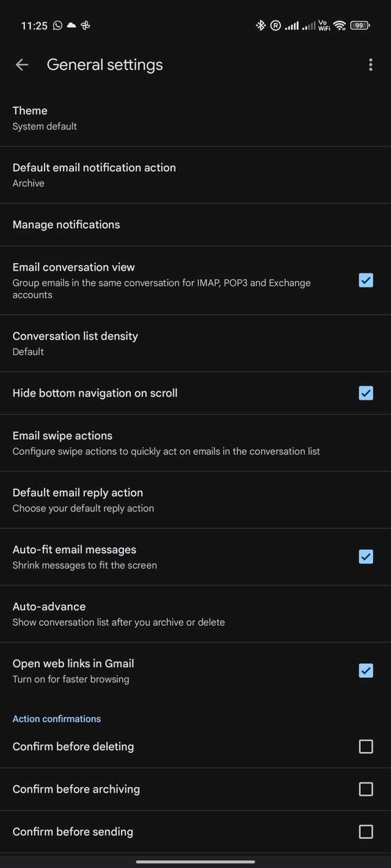Tap the WiFi status icon
Screen dimensions: 391x868
click(x=340, y=25)
